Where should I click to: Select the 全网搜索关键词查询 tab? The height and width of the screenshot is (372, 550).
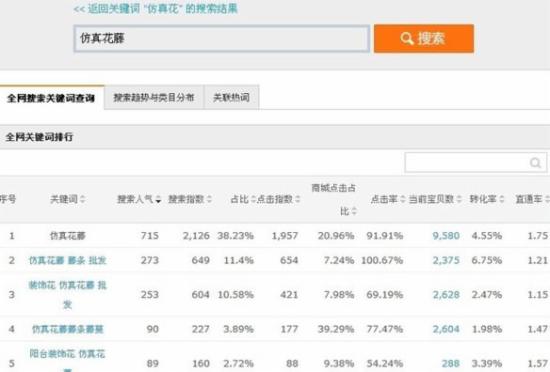[x=51, y=98]
